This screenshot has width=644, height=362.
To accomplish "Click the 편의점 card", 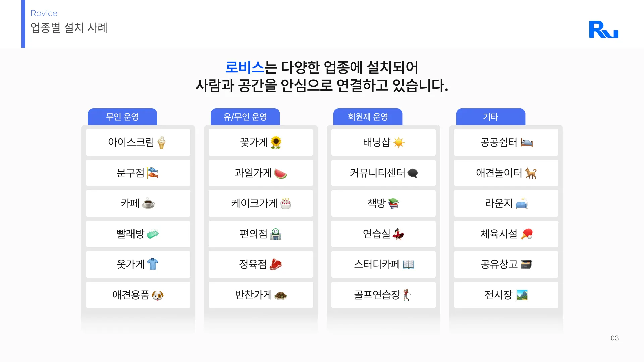I will click(x=261, y=234).
